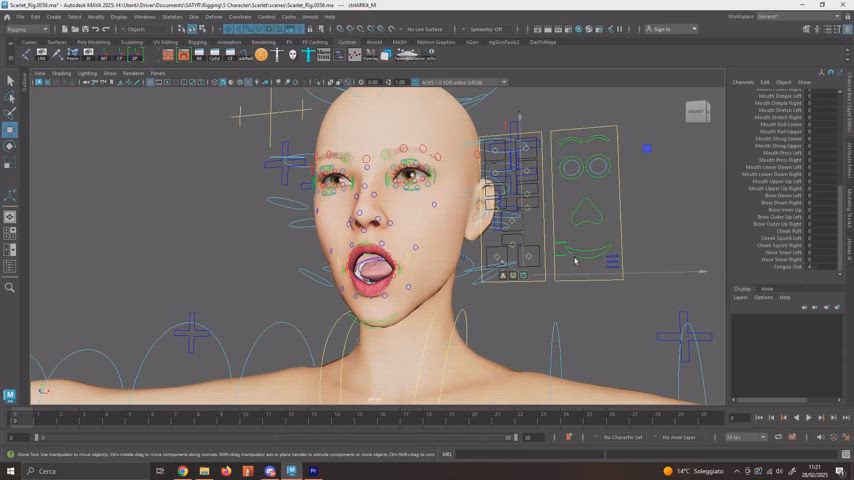The width and height of the screenshot is (854, 480).
Task: Click the skull icon on the shelf
Action: tap(293, 55)
